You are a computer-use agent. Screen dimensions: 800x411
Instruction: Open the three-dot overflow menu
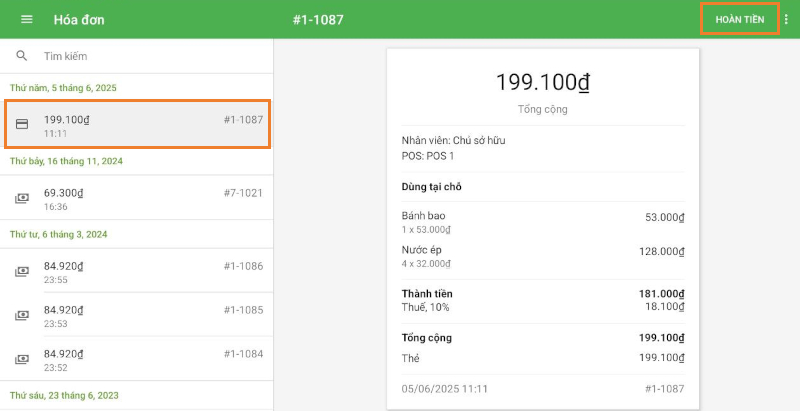tap(786, 20)
